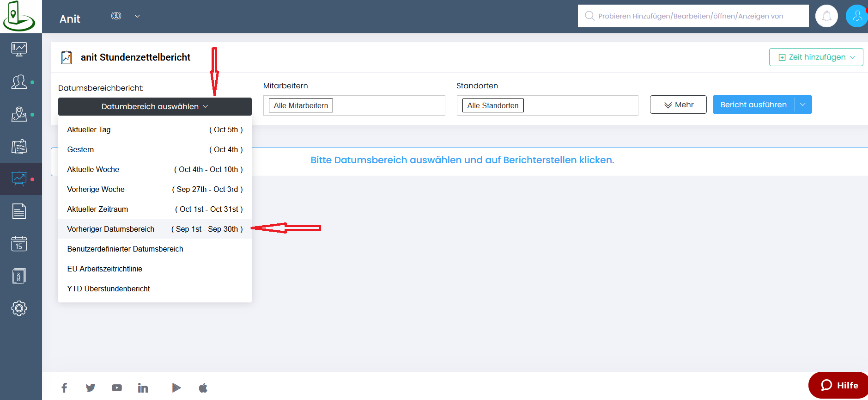This screenshot has height=400, width=868.
Task: Expand the arrow beside Bericht ausführen
Action: click(x=803, y=105)
